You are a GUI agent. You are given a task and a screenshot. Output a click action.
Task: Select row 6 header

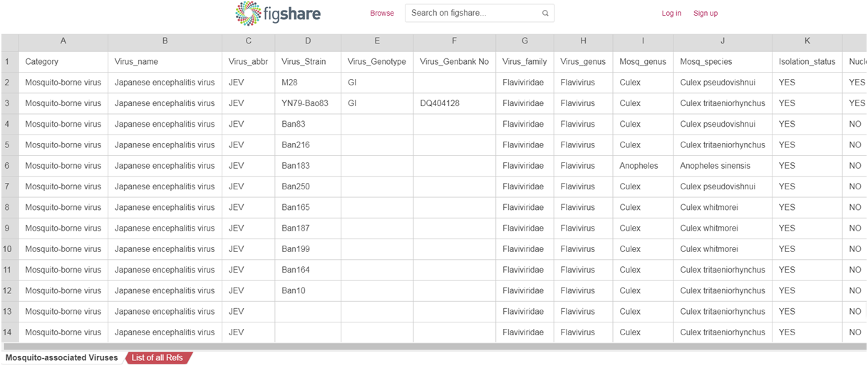(x=7, y=166)
